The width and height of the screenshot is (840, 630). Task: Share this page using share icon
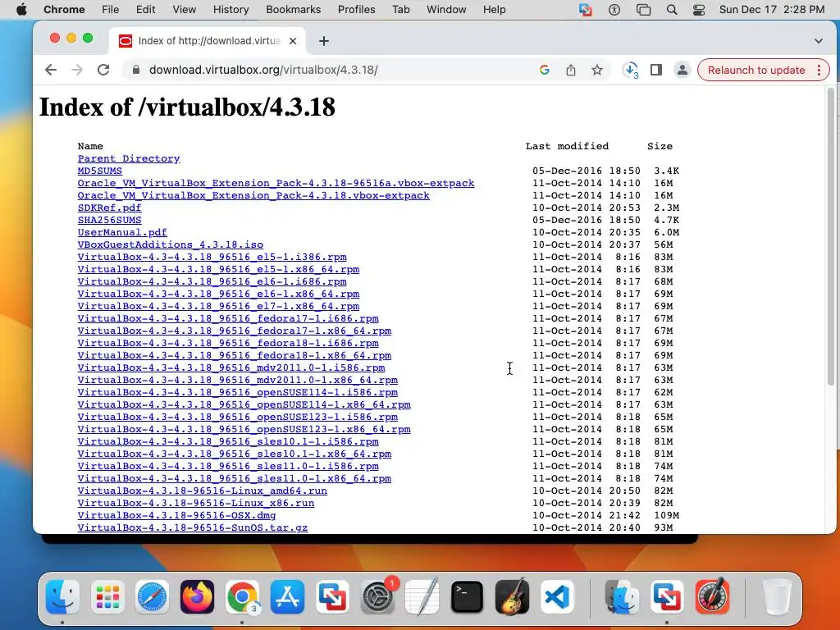tap(571, 71)
